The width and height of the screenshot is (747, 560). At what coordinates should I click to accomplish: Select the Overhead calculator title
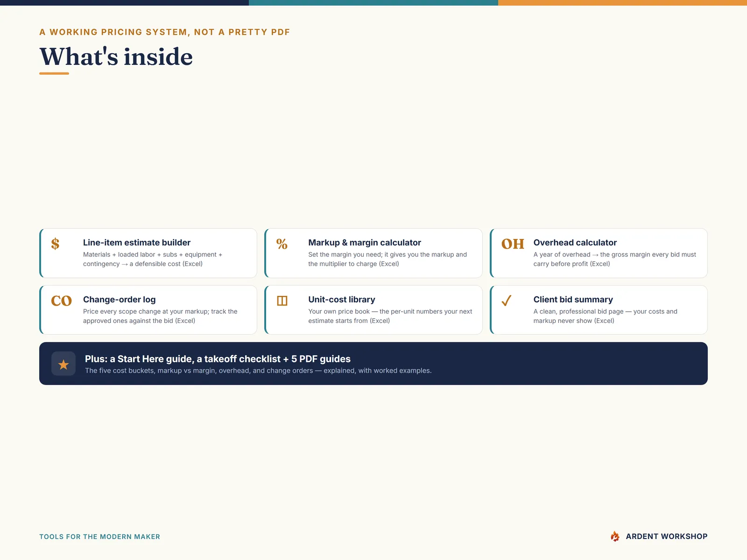pos(575,243)
